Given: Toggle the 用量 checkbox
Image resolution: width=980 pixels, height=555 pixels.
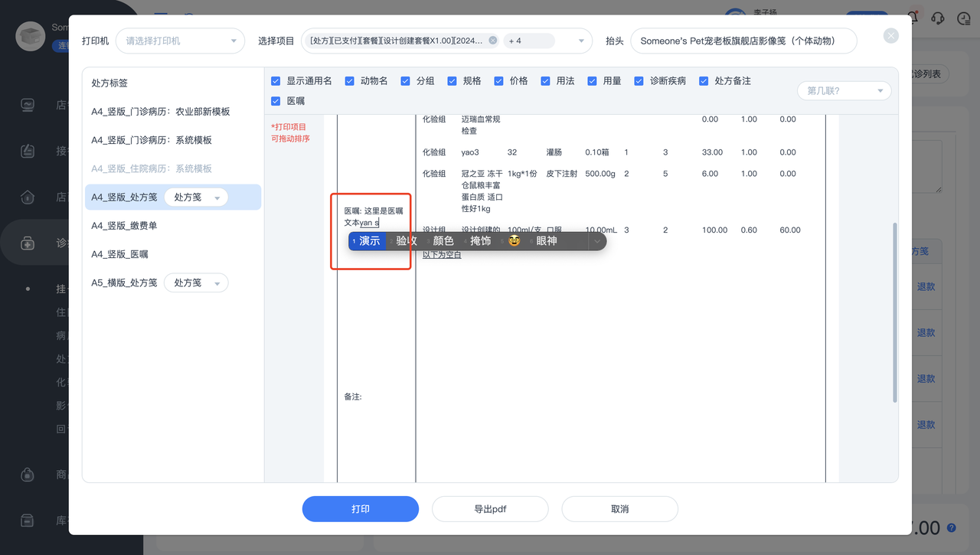Looking at the screenshot, I should click(x=593, y=81).
